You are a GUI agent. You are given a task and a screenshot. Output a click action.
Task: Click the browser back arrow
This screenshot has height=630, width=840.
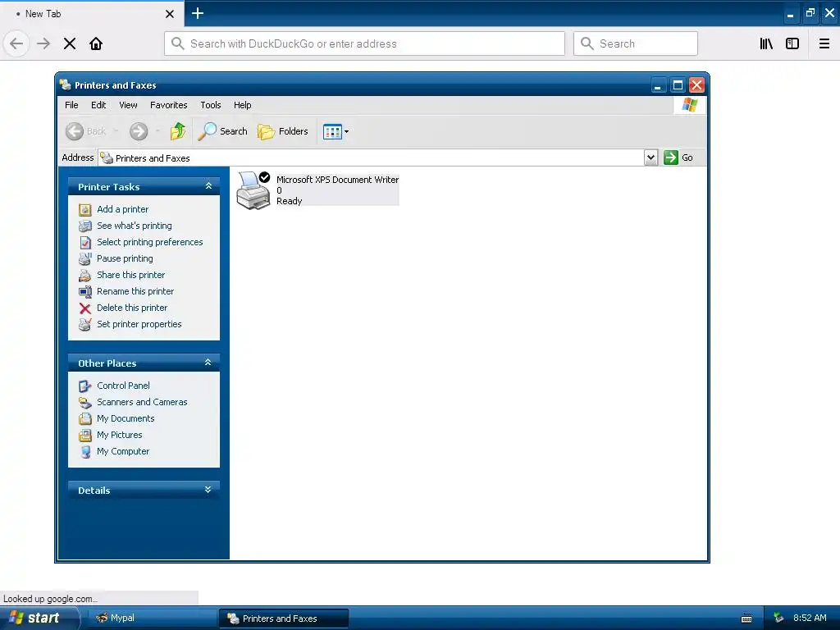(16, 44)
